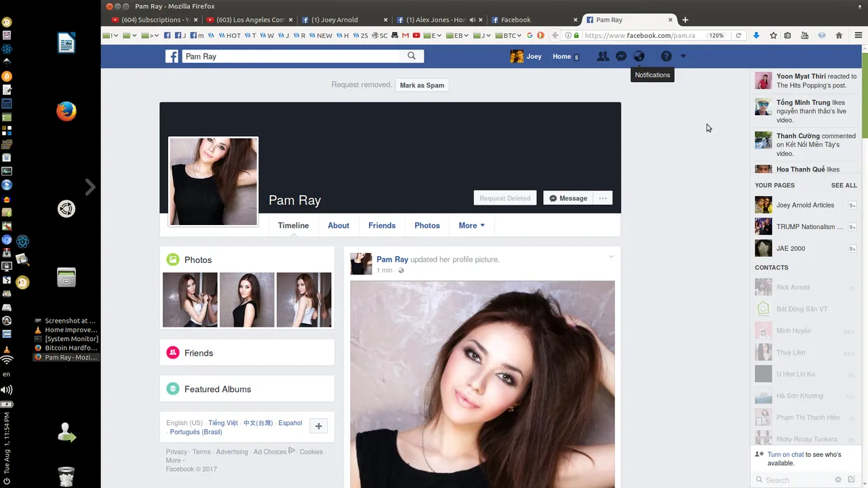This screenshot has height=488, width=868.
Task: Click the NEW bookmark in toolbar
Action: 321,35
